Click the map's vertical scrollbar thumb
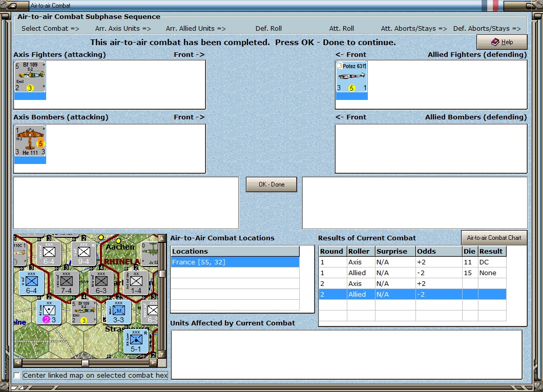This screenshot has width=543, height=392. point(162,274)
